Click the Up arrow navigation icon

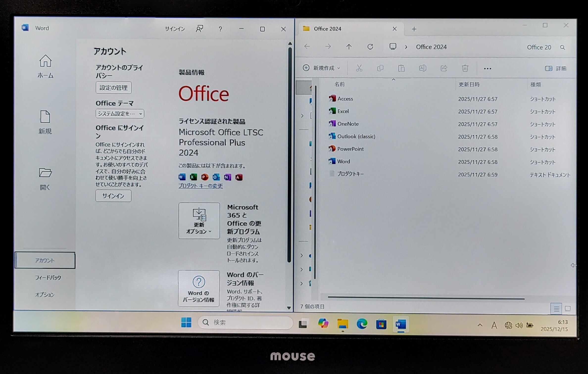[x=349, y=47]
